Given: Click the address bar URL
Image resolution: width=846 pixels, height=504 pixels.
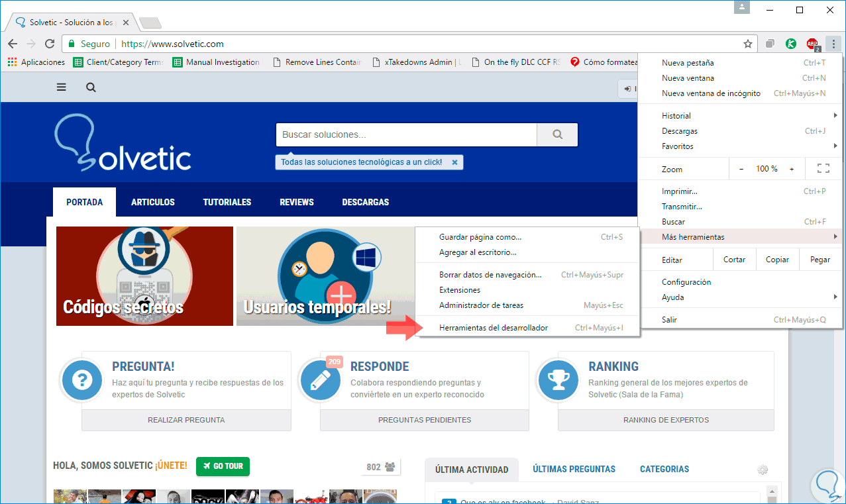Looking at the screenshot, I should click(172, 44).
